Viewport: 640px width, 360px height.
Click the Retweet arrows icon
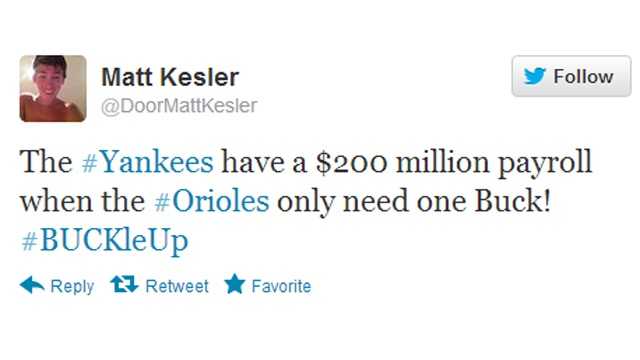click(124, 284)
